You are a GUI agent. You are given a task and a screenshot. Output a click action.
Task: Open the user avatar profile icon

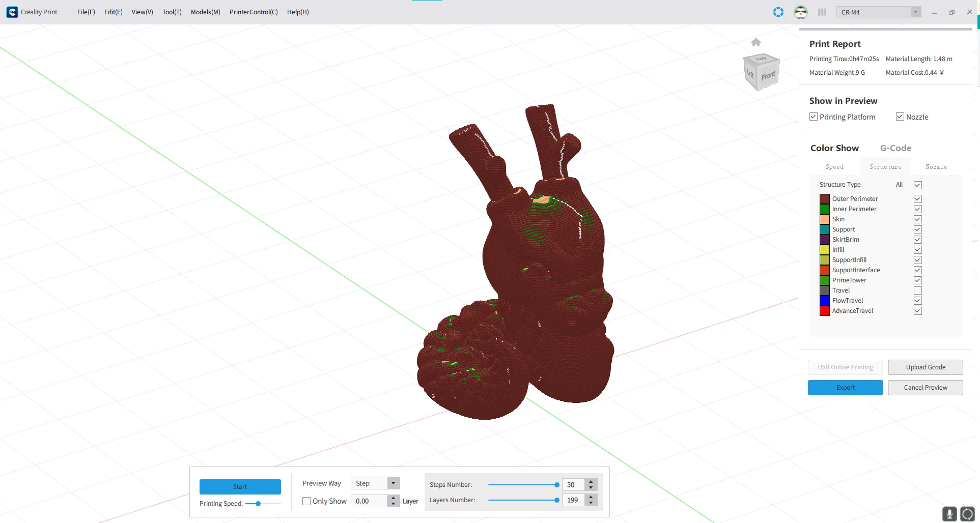pyautogui.click(x=800, y=12)
